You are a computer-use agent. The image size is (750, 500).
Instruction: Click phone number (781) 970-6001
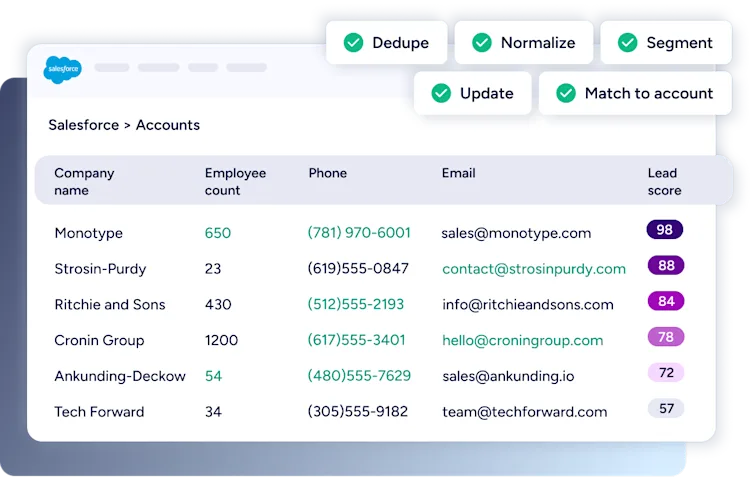(359, 233)
